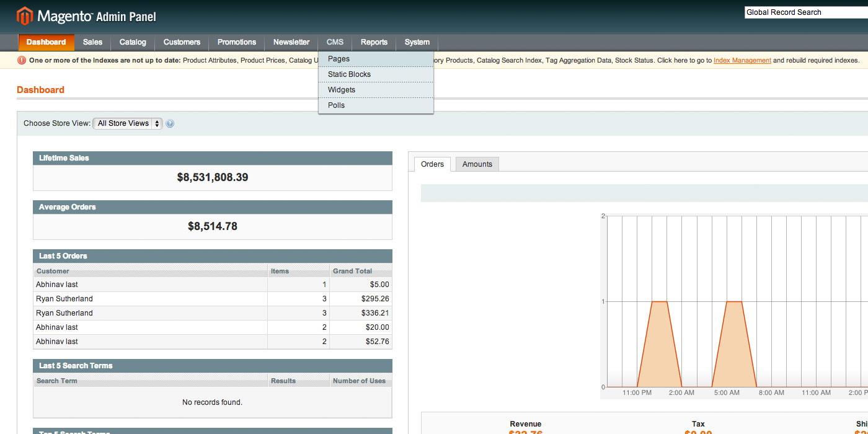
Task: Follow the Index Management link
Action: pos(742,61)
